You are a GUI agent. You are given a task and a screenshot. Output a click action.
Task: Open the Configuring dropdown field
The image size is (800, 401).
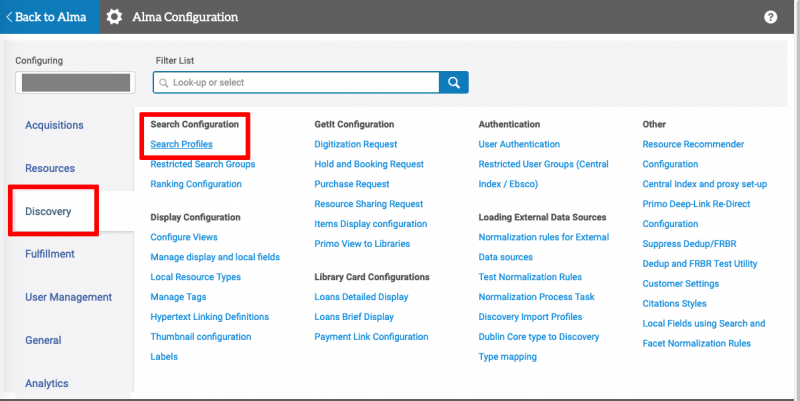[76, 83]
